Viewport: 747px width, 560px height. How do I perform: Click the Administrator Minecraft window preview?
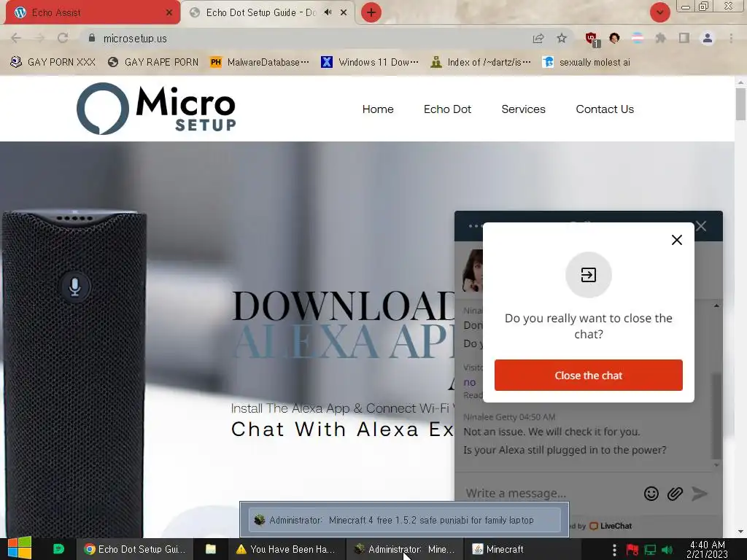point(404,520)
